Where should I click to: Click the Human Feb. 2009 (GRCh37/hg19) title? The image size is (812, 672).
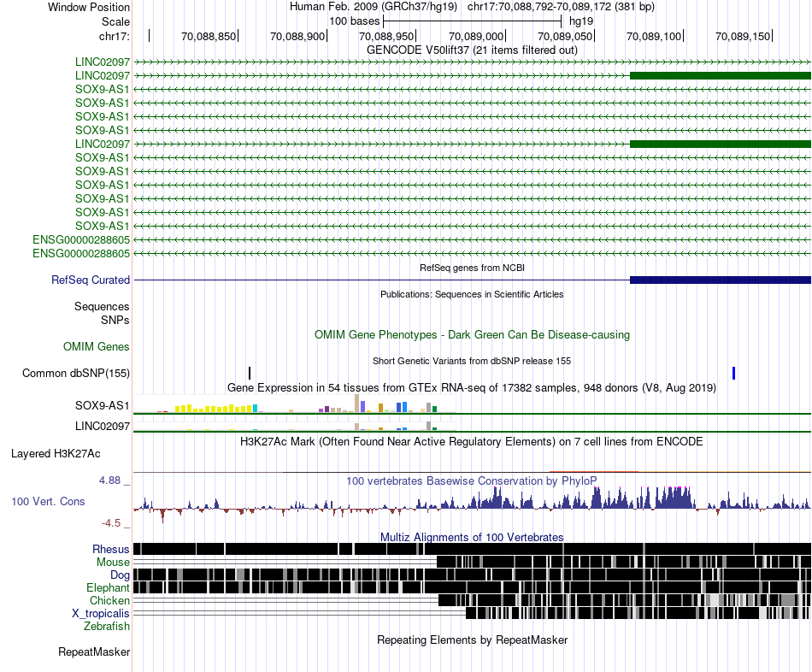[x=374, y=7]
